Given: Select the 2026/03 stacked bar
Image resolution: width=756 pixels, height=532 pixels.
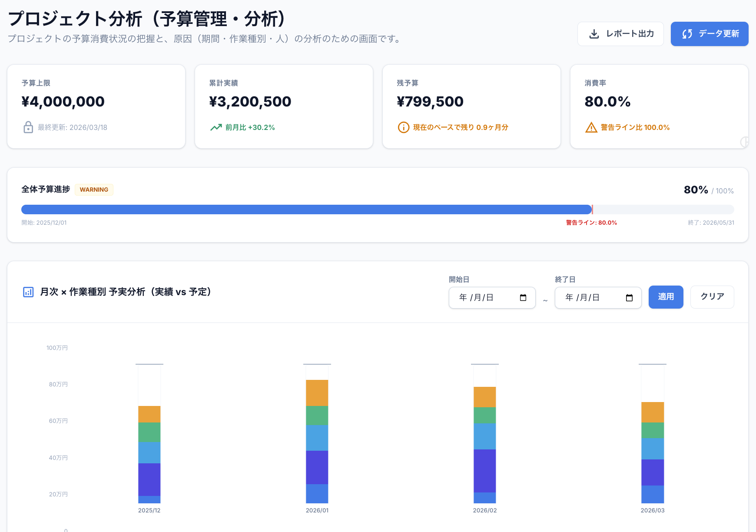Looking at the screenshot, I should tap(652, 452).
